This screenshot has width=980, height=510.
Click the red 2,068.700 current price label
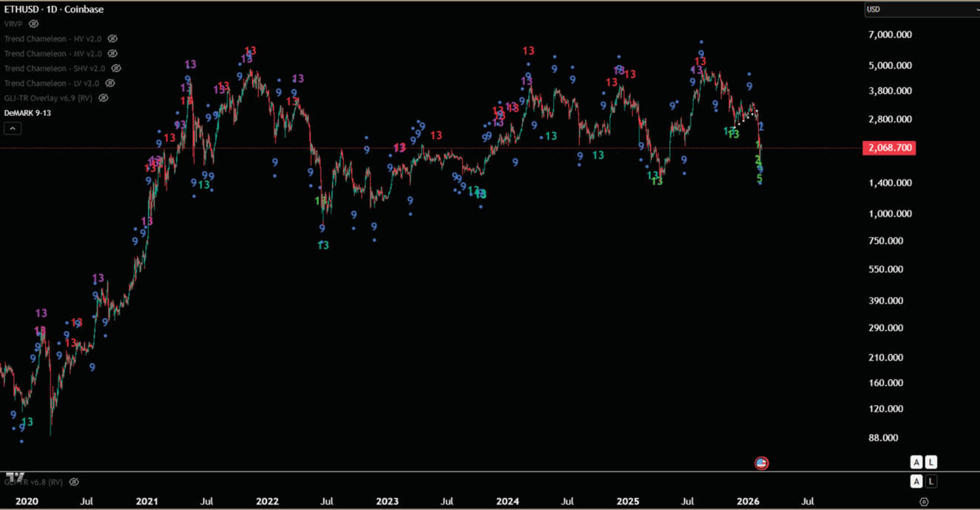889,148
